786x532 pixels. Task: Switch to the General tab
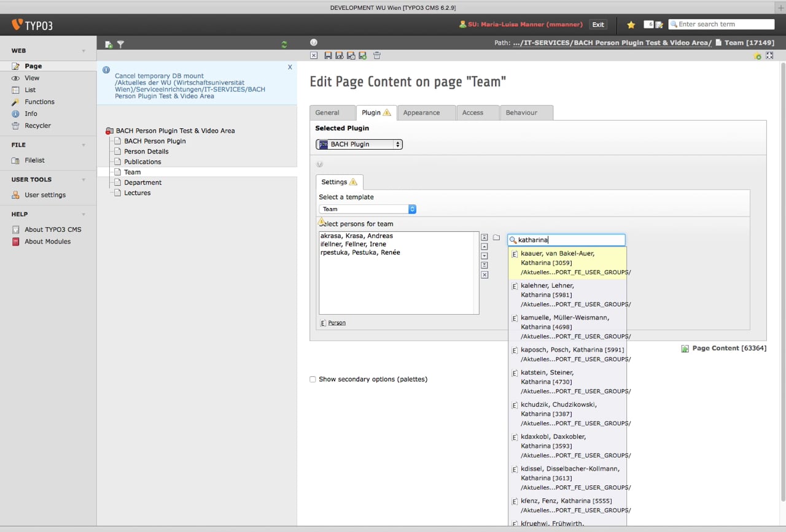(332, 113)
